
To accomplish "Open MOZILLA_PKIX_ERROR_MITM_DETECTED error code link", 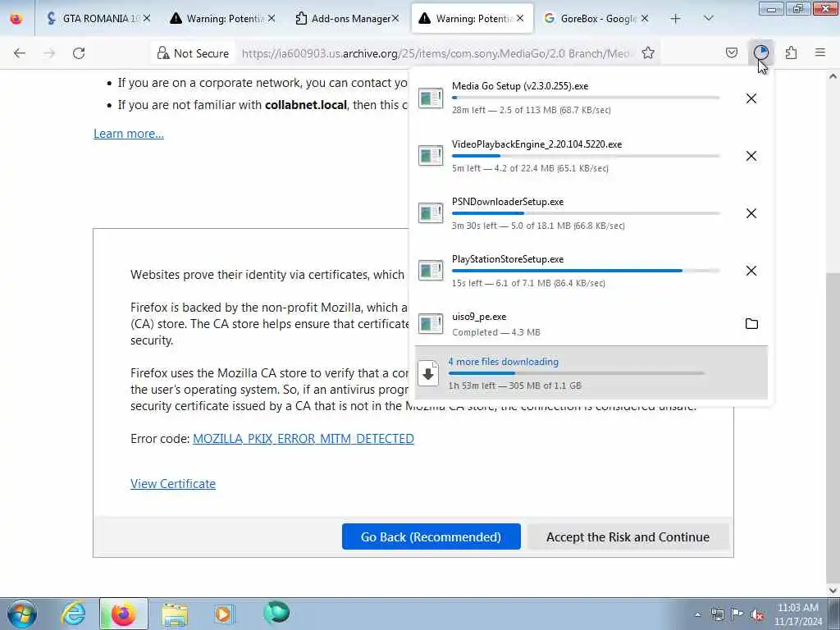I will click(304, 439).
